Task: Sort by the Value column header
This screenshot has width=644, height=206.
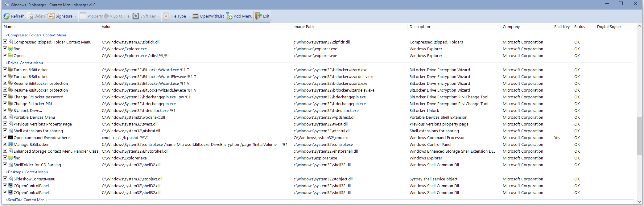Action: tap(196, 27)
